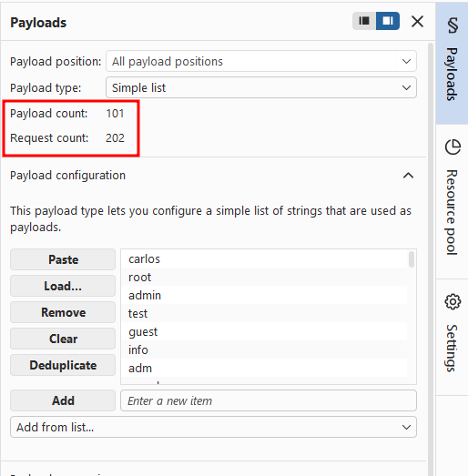Click the Payload configuration heading
Screen dimensions: 468x476
point(67,176)
